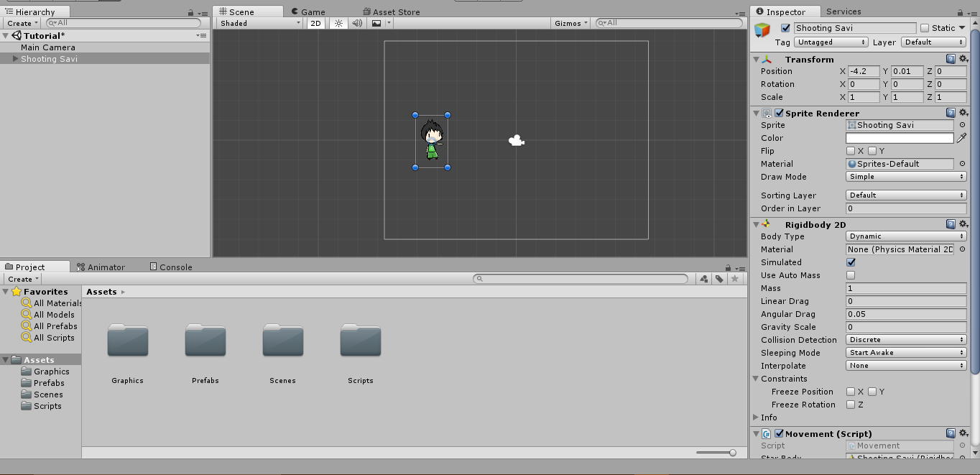
Task: Enable the Static checkbox
Action: click(x=925, y=28)
